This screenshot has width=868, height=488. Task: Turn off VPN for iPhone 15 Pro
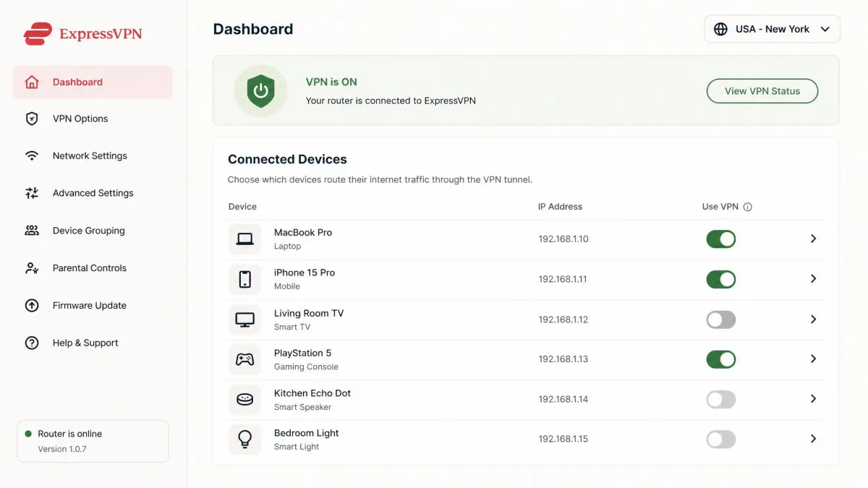click(x=721, y=279)
